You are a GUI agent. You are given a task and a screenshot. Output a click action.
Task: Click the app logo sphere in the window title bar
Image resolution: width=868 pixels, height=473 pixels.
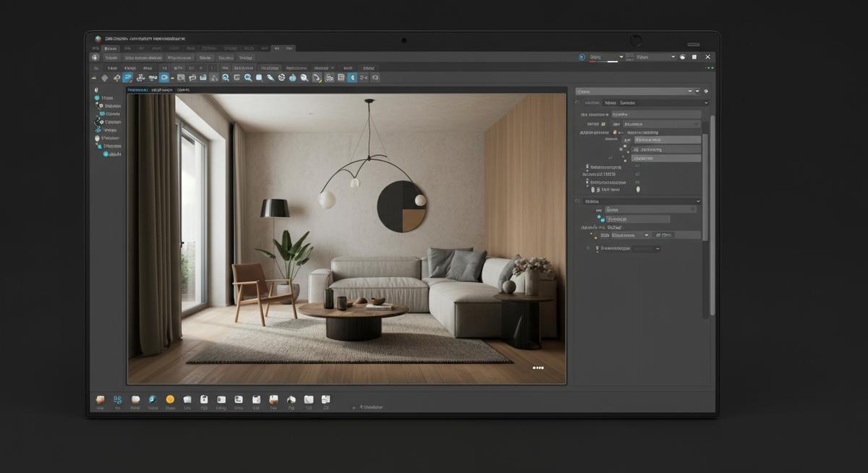pyautogui.click(x=98, y=39)
